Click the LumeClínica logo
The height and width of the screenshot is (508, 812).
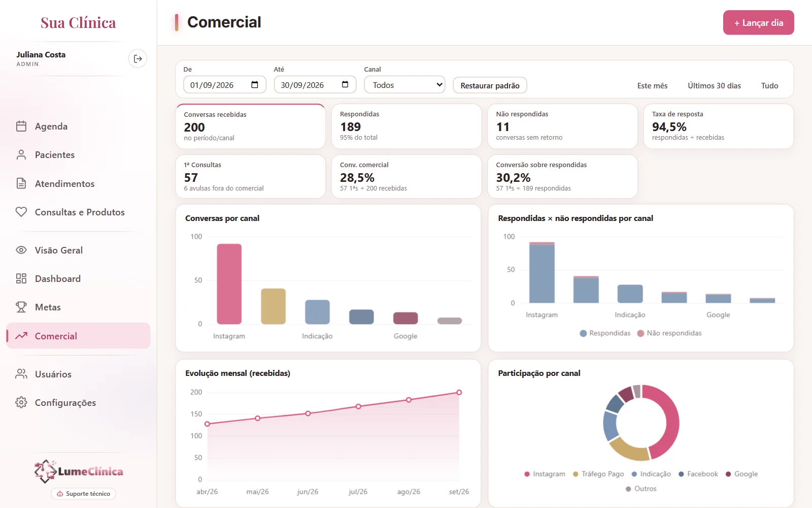pos(79,471)
